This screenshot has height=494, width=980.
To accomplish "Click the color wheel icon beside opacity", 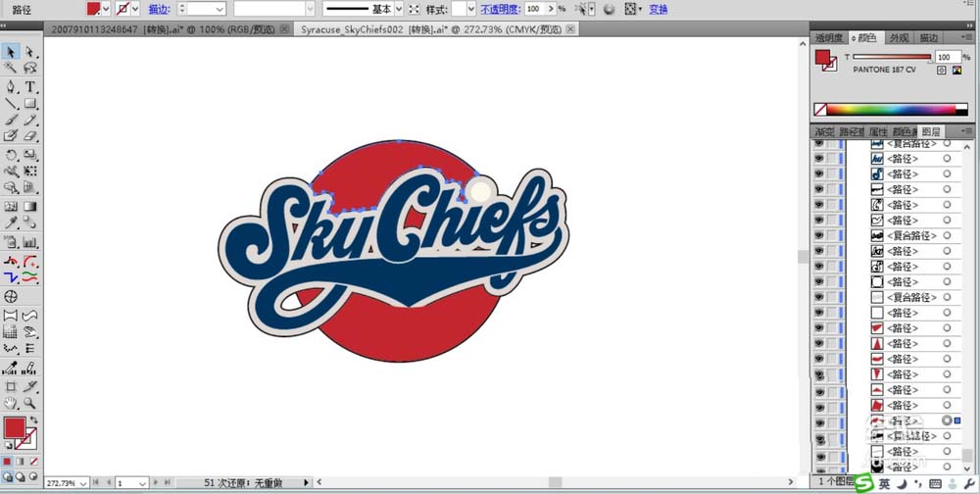I will tap(609, 9).
